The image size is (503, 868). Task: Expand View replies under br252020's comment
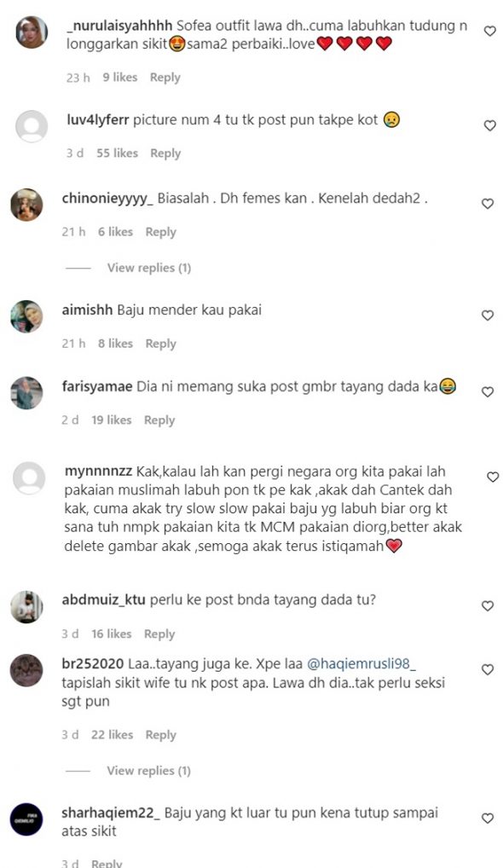coord(149,771)
